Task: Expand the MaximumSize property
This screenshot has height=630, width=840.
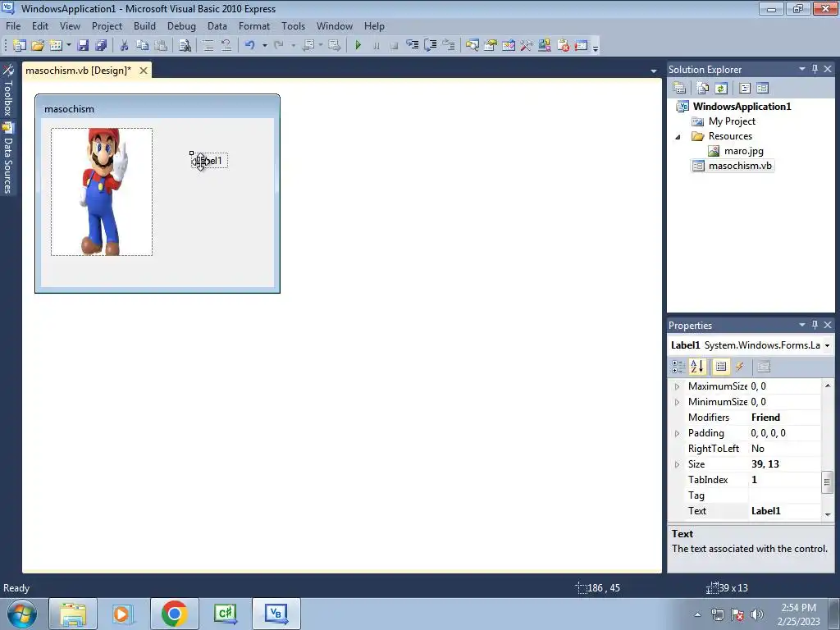Action: click(x=677, y=386)
